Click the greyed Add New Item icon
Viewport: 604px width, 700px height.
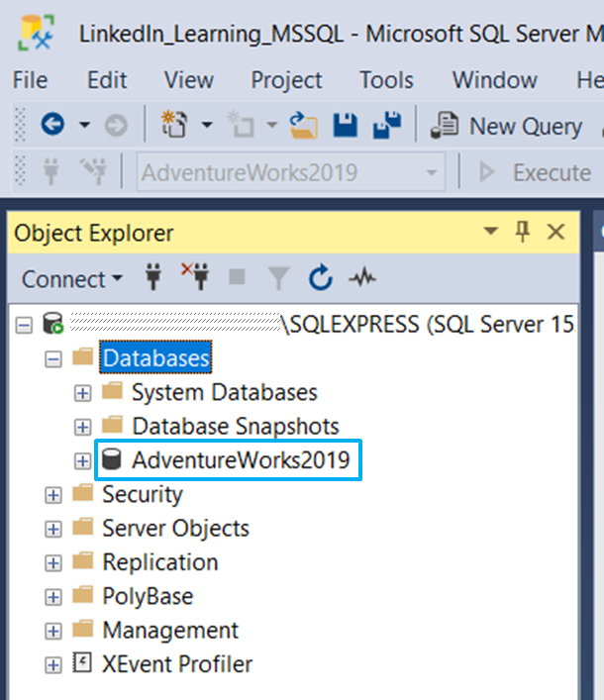241,125
